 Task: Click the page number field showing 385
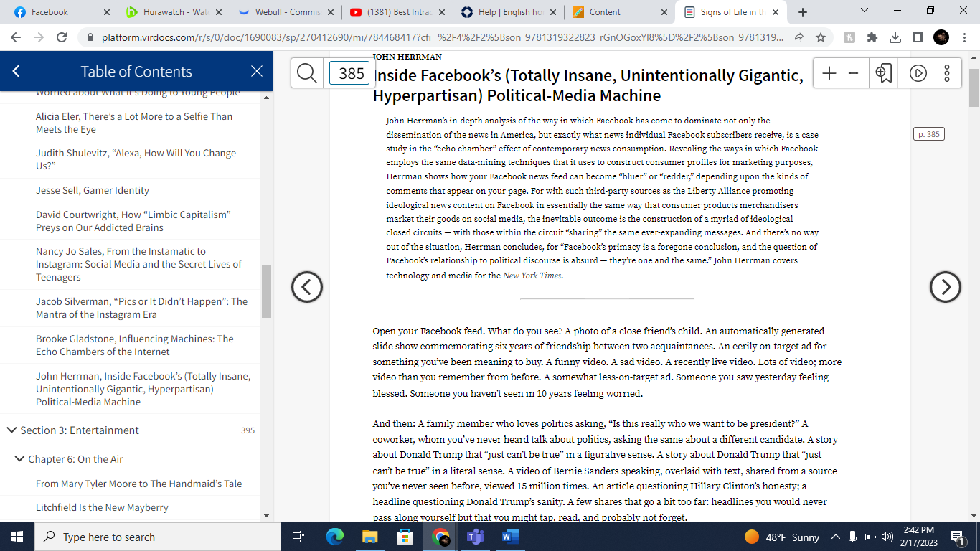tap(349, 73)
